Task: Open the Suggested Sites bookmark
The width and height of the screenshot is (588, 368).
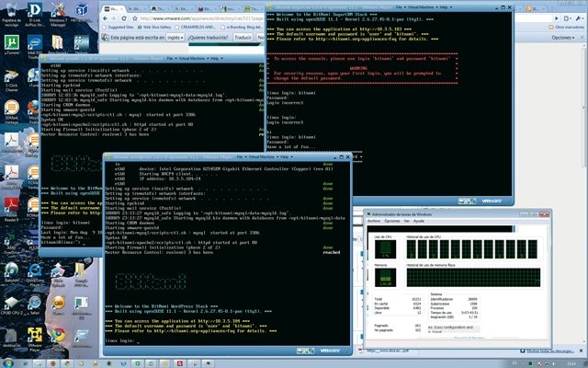Action: click(118, 28)
